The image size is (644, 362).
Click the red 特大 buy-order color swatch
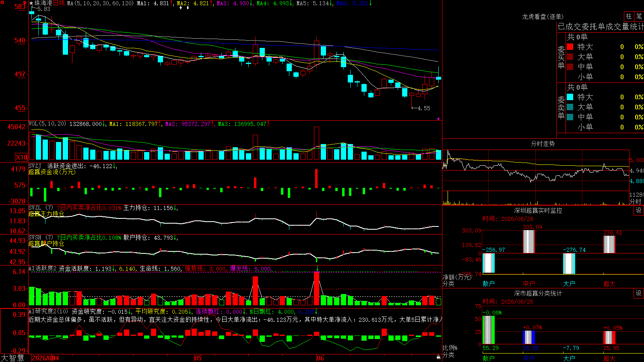coord(570,47)
